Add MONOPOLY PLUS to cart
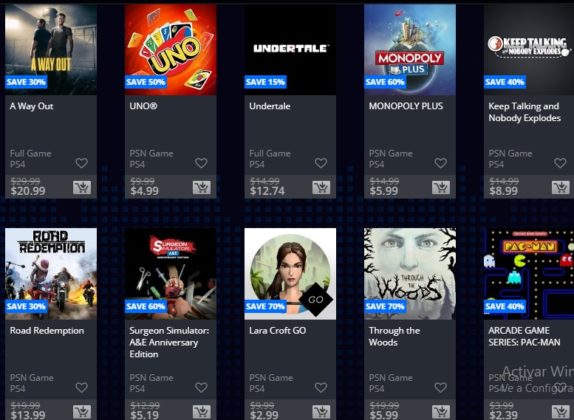The image size is (574, 420). pyautogui.click(x=441, y=187)
